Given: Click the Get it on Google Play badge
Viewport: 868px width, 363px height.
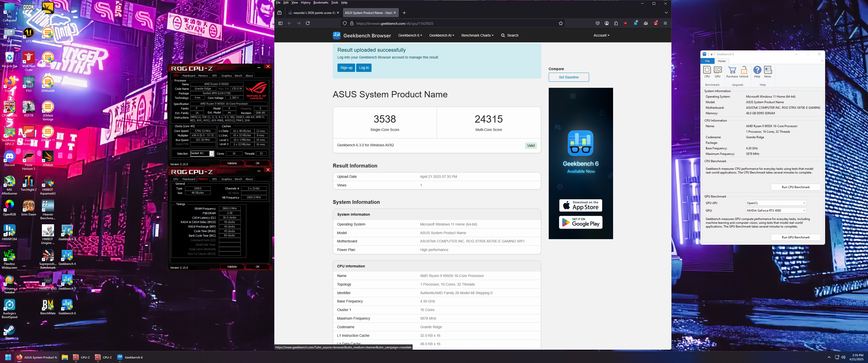Looking at the screenshot, I should coord(581,222).
